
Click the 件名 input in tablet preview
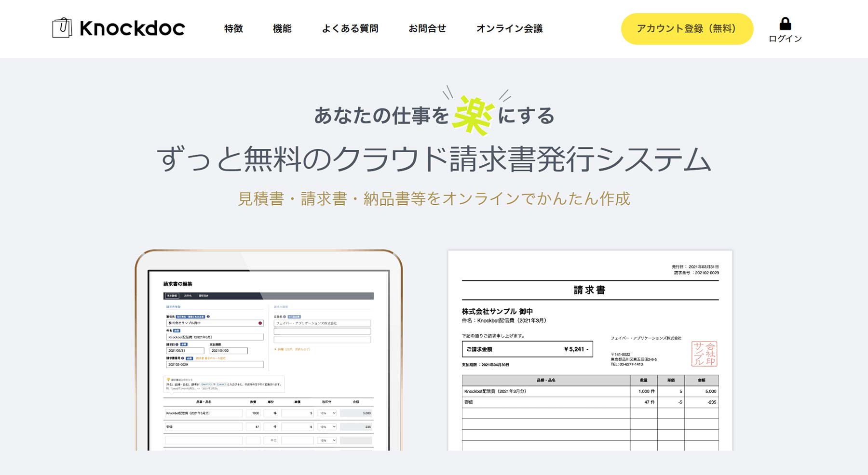(215, 337)
